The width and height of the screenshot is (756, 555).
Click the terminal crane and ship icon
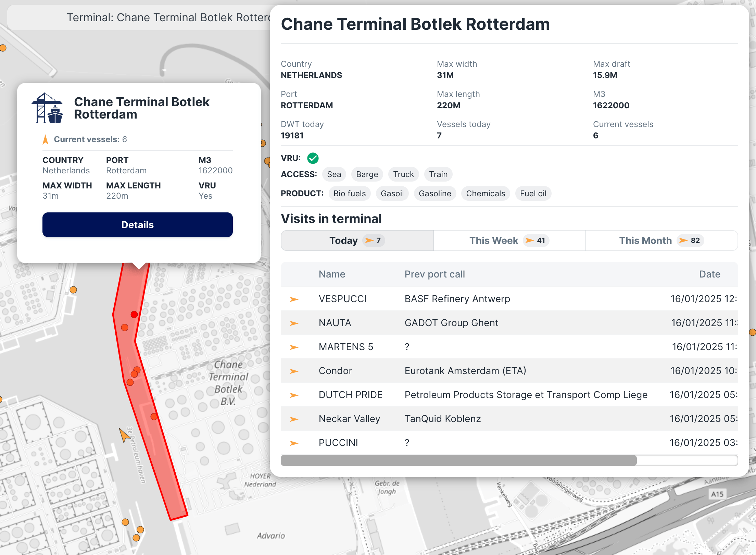point(47,108)
